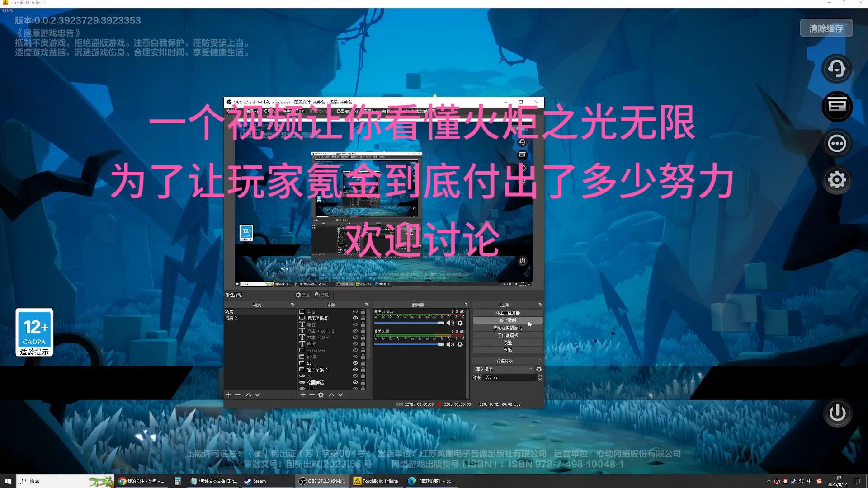Click 启动虚拟摄像机 button
The image size is (868, 488).
click(x=507, y=328)
